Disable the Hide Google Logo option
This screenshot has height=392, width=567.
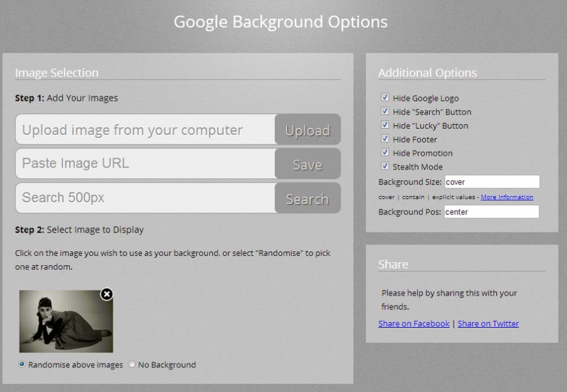[x=384, y=96]
